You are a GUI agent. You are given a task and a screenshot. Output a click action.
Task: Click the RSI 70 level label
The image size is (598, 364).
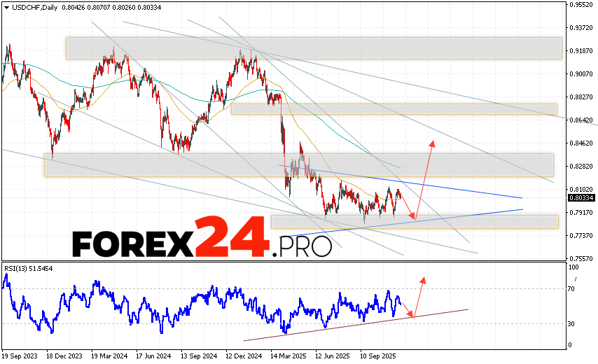572,288
